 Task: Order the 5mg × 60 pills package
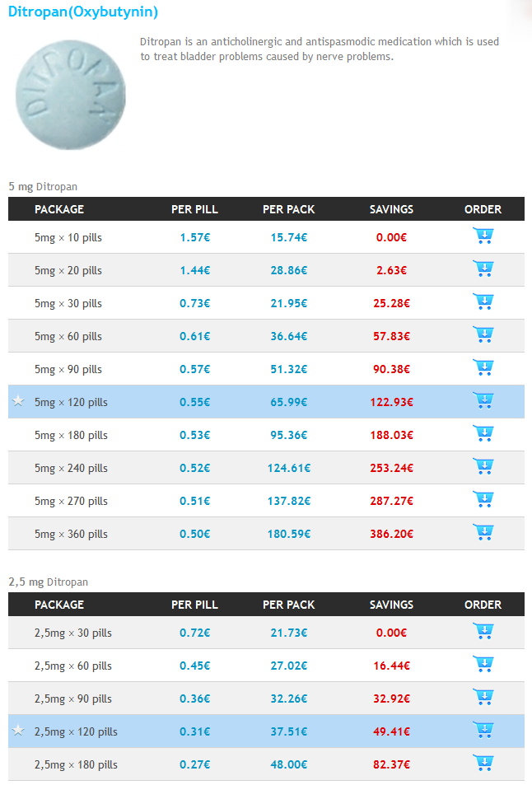[x=483, y=335]
